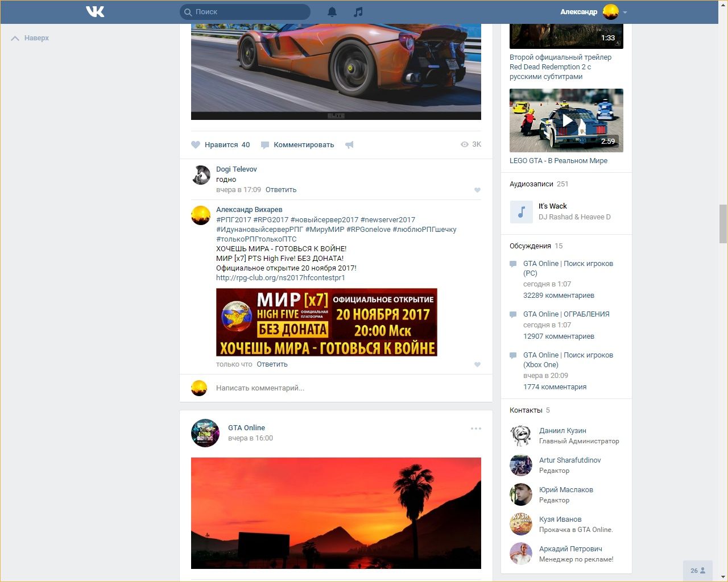Click the post views eye icon
This screenshot has width=728, height=582.
click(465, 144)
